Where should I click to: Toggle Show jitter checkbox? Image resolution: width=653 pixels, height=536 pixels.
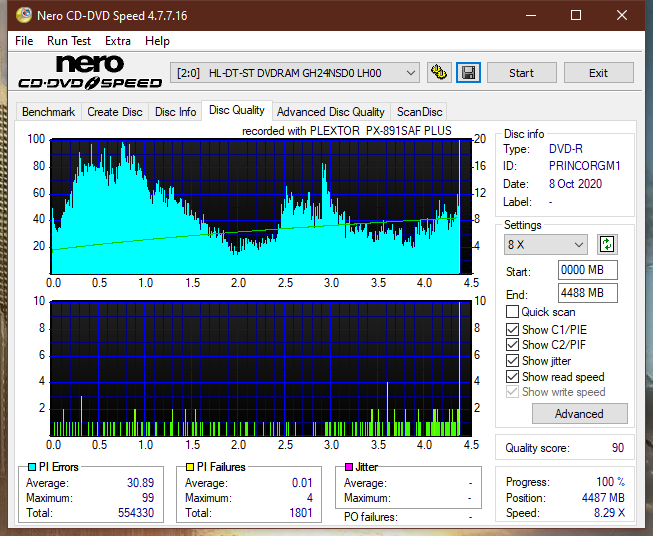(x=512, y=361)
